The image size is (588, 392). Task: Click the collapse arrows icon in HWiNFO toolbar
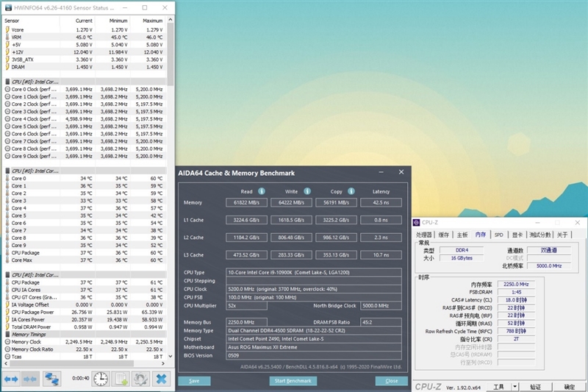30,379
